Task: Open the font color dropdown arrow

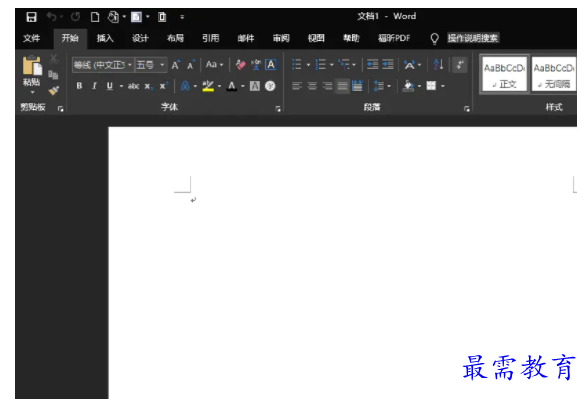Action: pos(243,86)
